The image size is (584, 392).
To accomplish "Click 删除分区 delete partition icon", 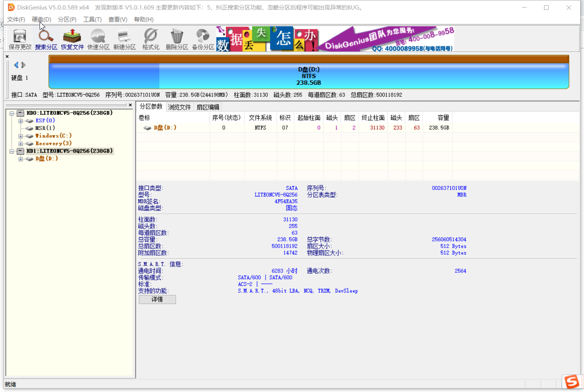I will tap(177, 39).
